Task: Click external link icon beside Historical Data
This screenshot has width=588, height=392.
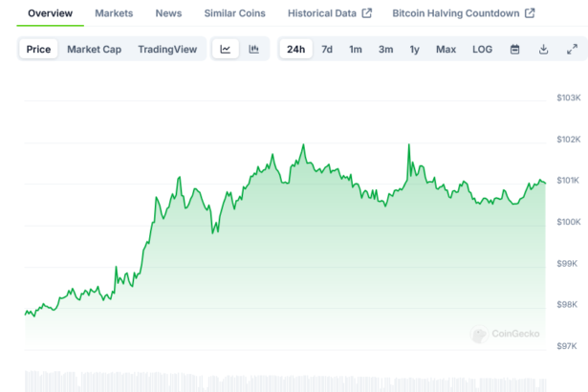Action: click(366, 13)
